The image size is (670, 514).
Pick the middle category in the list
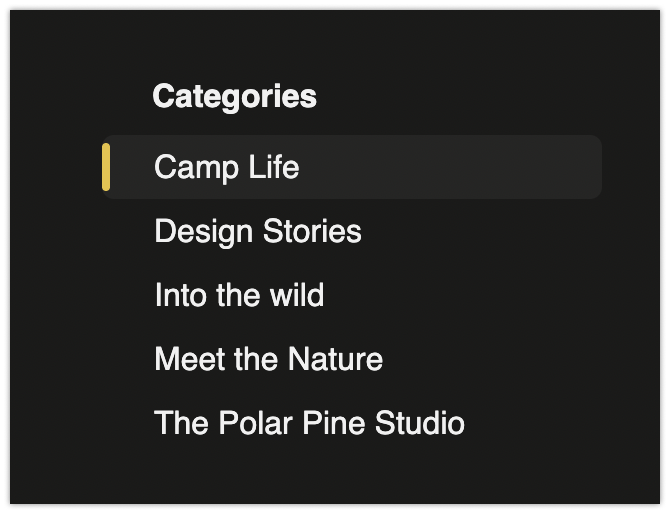[x=239, y=295]
